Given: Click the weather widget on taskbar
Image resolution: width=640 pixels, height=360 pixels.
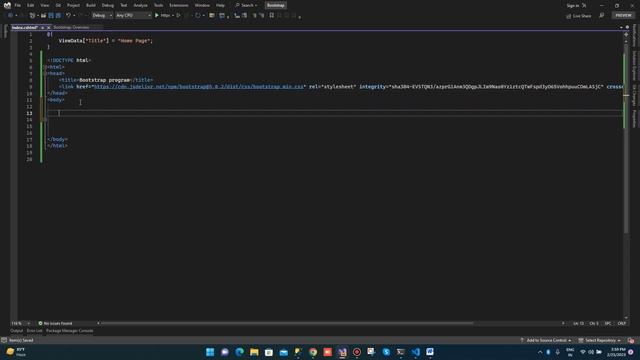Looking at the screenshot, I should click(x=16, y=352).
